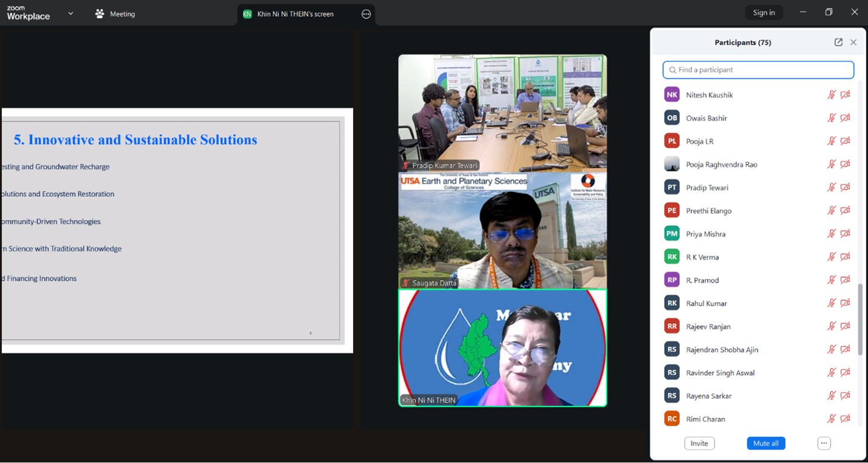The image size is (868, 463).
Task: Click RC avatar for Rimi Charan
Action: pyautogui.click(x=672, y=419)
